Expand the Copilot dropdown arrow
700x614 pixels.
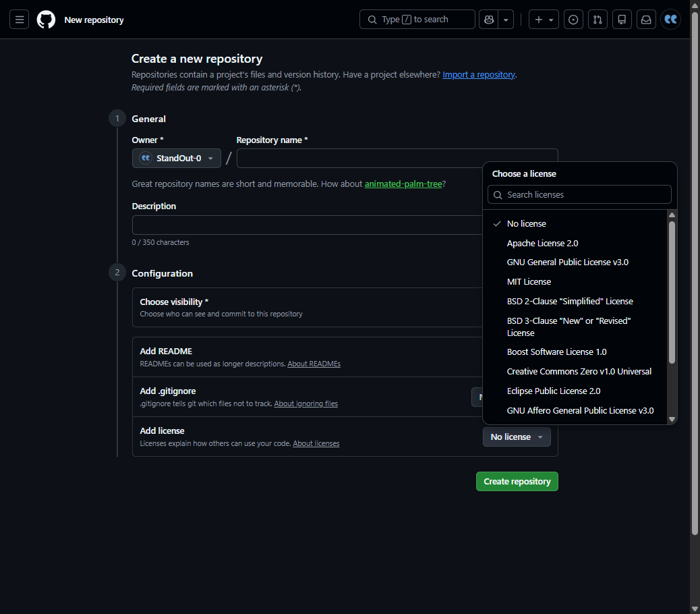[x=506, y=20]
